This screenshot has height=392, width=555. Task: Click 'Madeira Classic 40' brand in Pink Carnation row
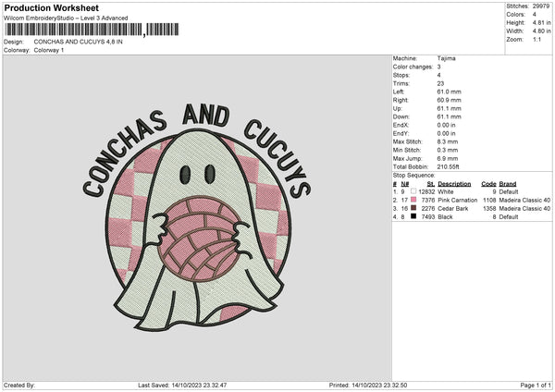(x=524, y=201)
